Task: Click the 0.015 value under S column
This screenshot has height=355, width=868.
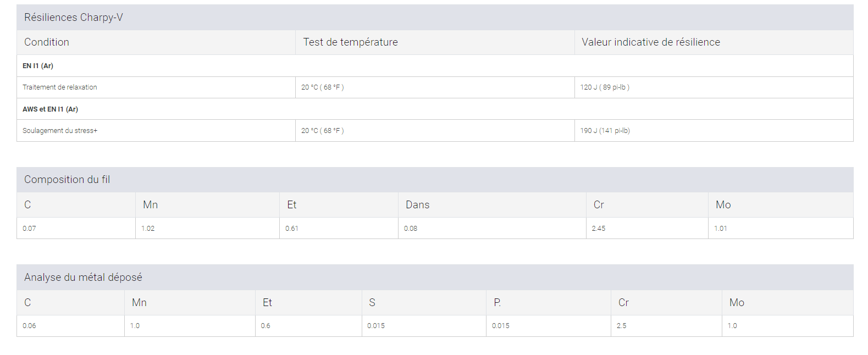Action: (x=376, y=326)
